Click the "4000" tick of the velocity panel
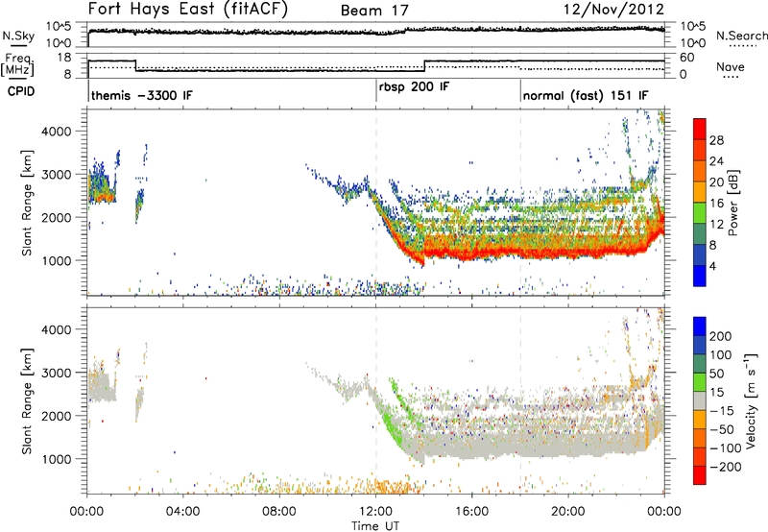This screenshot has height=532, width=768. [x=57, y=329]
